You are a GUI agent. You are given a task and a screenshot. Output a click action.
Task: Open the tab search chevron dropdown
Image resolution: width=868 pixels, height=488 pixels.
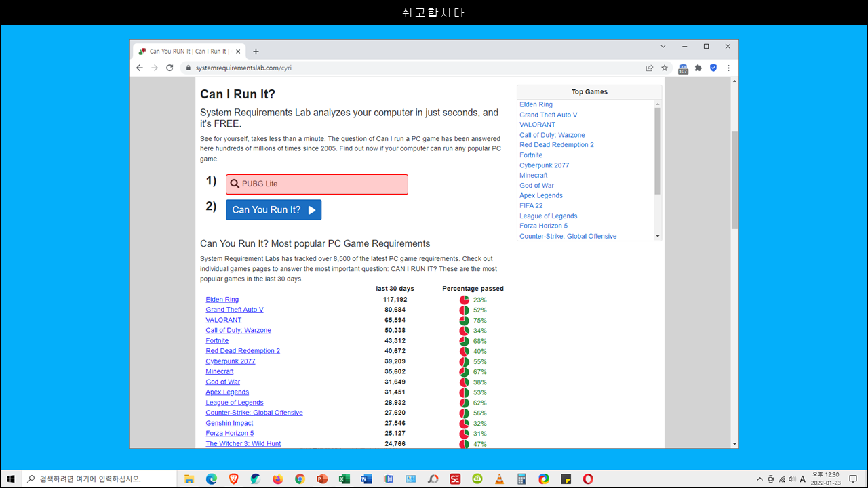(x=663, y=46)
